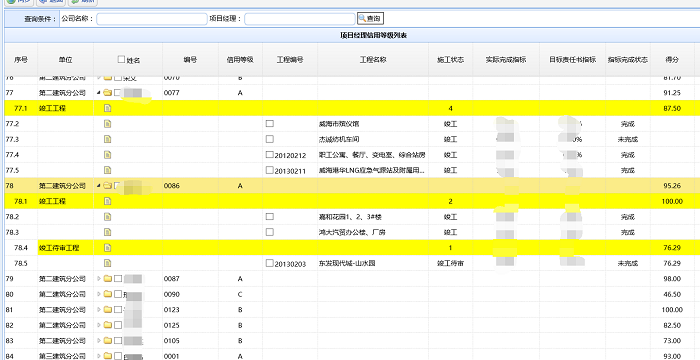700x360 pixels.
Task: Click the 编号 column header
Action: pyautogui.click(x=190, y=59)
